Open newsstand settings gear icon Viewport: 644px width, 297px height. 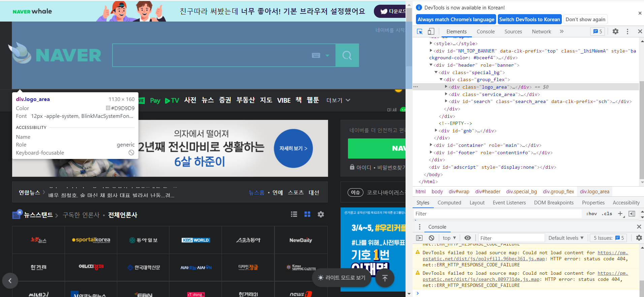(321, 214)
